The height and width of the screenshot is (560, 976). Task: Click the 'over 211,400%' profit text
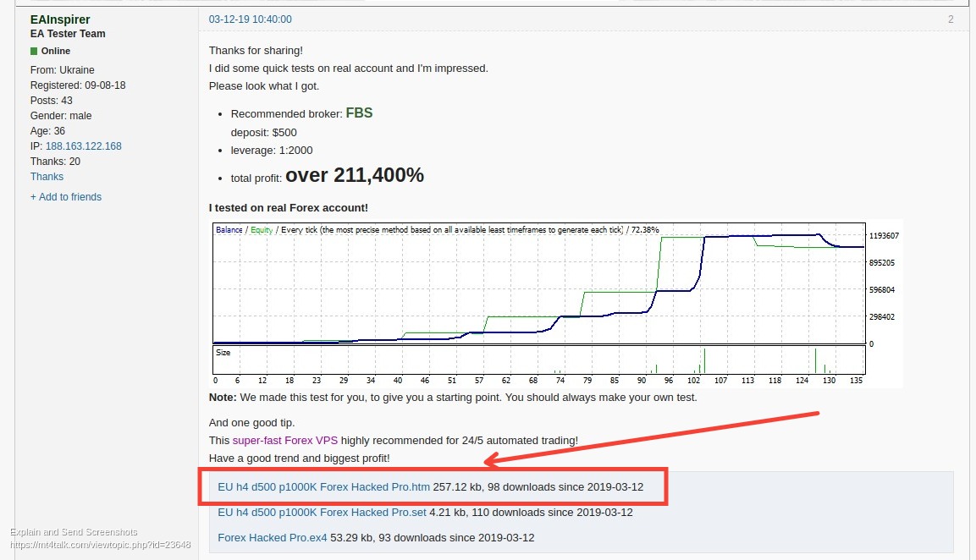tap(355, 175)
